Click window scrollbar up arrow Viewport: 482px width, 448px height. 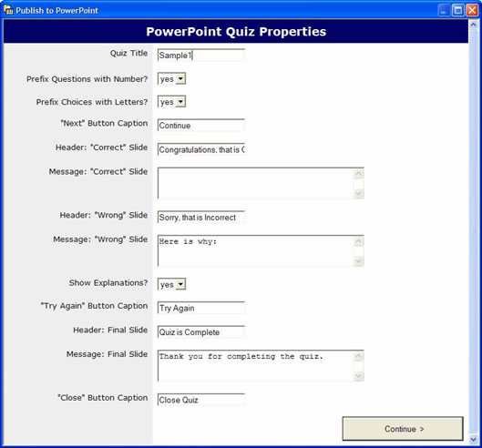point(474,25)
